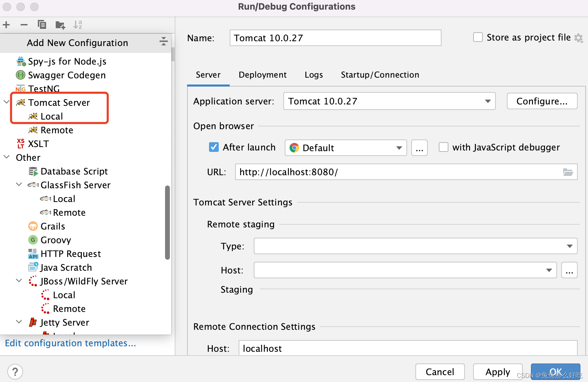Create a new folder via toolbar icon

(x=60, y=25)
